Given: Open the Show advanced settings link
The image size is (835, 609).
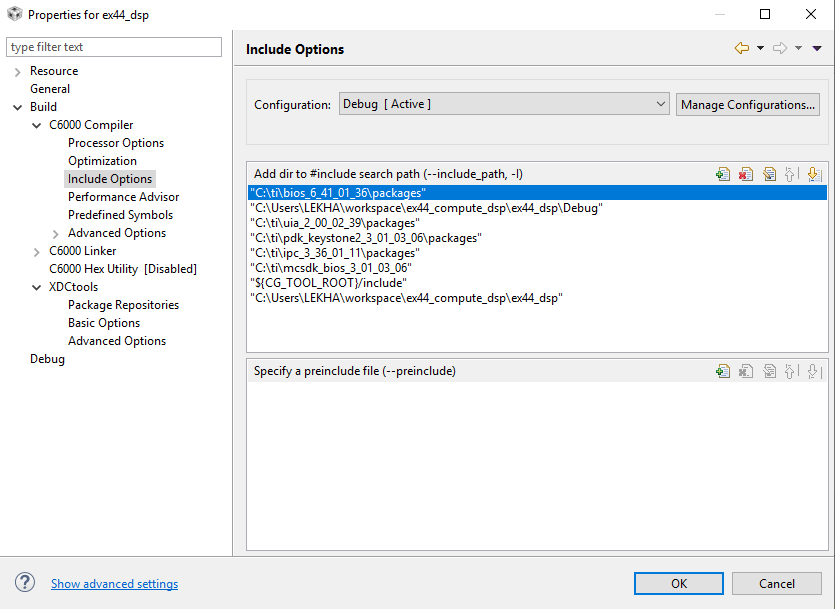Looking at the screenshot, I should (114, 584).
